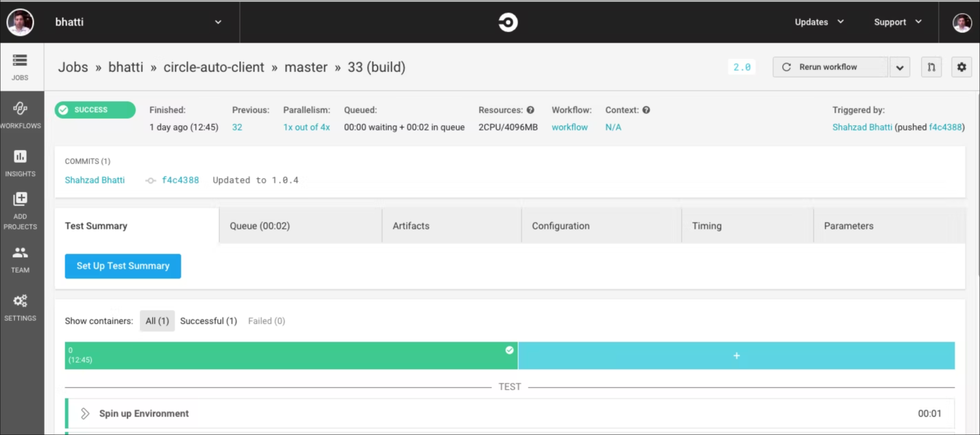Switch to the Artifacts tab
This screenshot has width=980, height=435.
[x=451, y=226]
